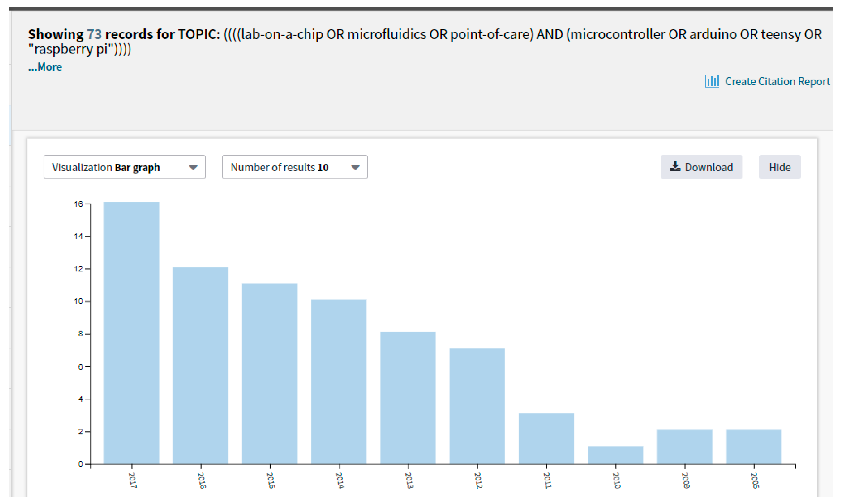Click the download arrow icon
This screenshot has width=841, height=504.
(675, 166)
